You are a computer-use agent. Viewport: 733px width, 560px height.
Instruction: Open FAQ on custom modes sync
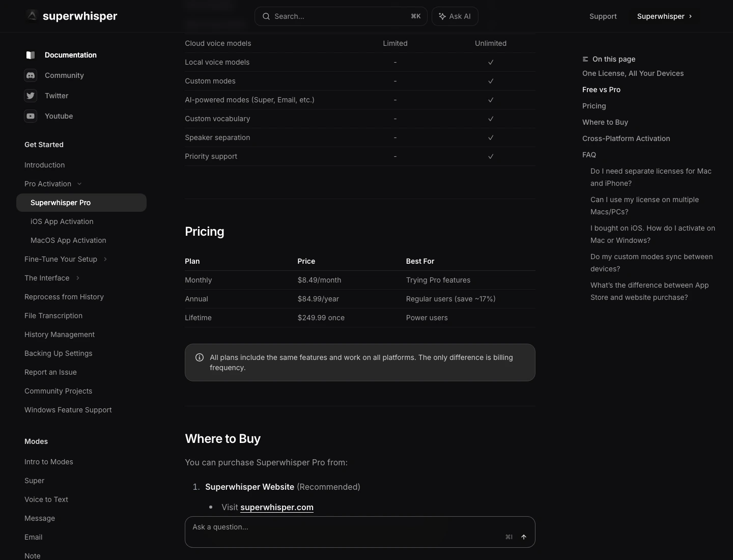(x=652, y=263)
